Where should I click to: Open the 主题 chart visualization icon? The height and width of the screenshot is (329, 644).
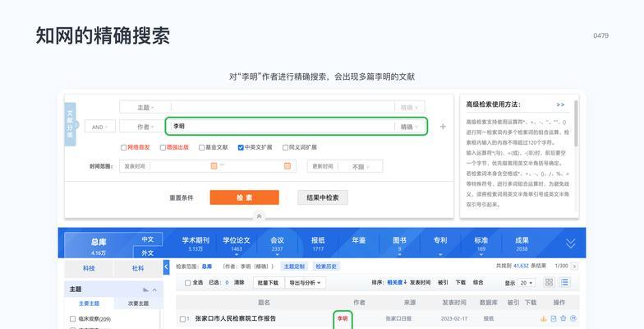coord(145,290)
